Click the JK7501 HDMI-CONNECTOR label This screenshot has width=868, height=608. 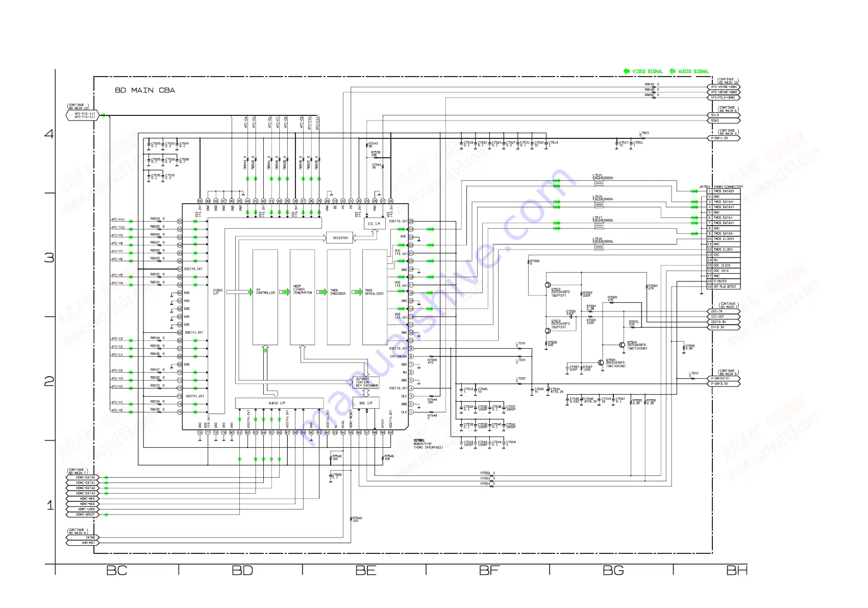click(721, 186)
